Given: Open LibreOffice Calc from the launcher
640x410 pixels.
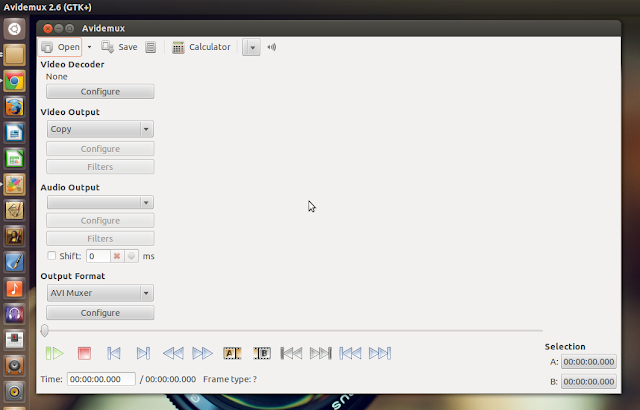Looking at the screenshot, I should [x=14, y=159].
